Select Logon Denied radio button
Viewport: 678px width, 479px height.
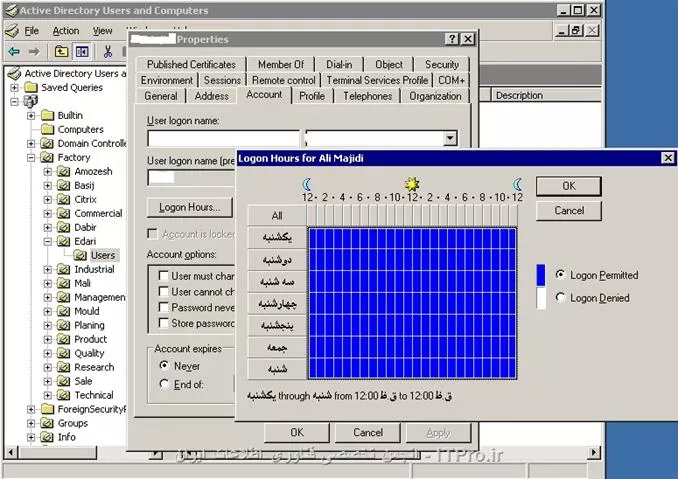(x=560, y=297)
